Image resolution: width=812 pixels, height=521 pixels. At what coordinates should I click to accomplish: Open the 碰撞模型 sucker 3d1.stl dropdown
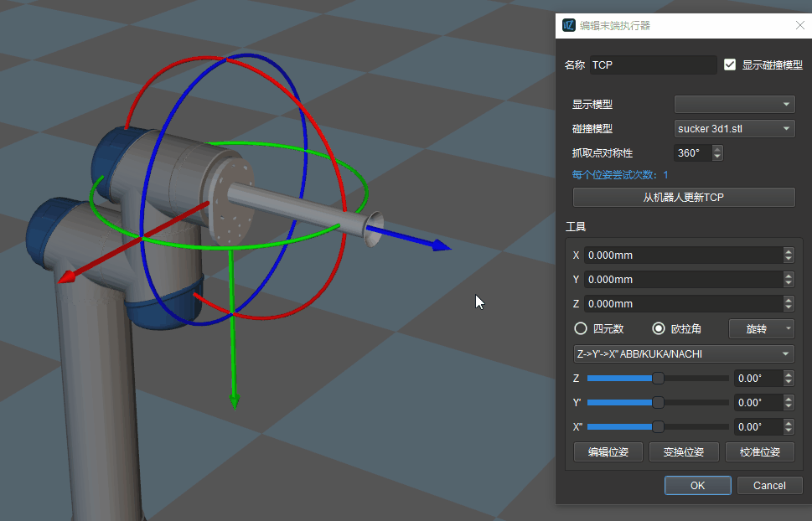click(x=734, y=129)
